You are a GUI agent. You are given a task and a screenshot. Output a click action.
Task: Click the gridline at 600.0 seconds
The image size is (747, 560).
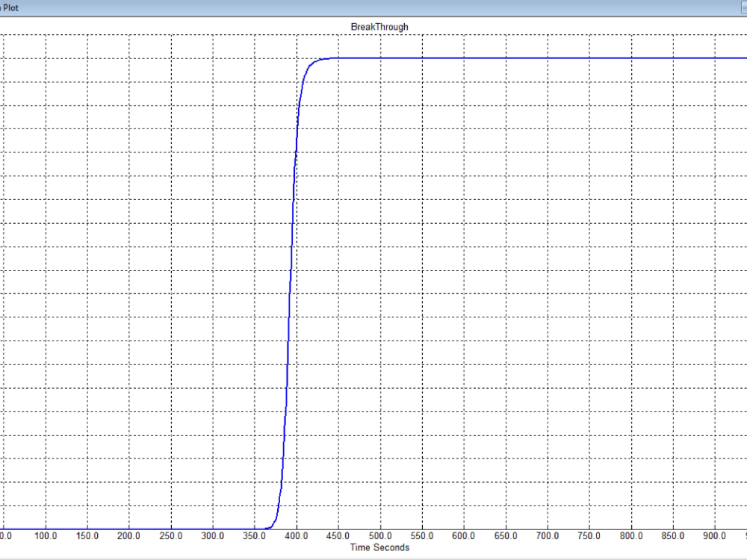pos(465,299)
